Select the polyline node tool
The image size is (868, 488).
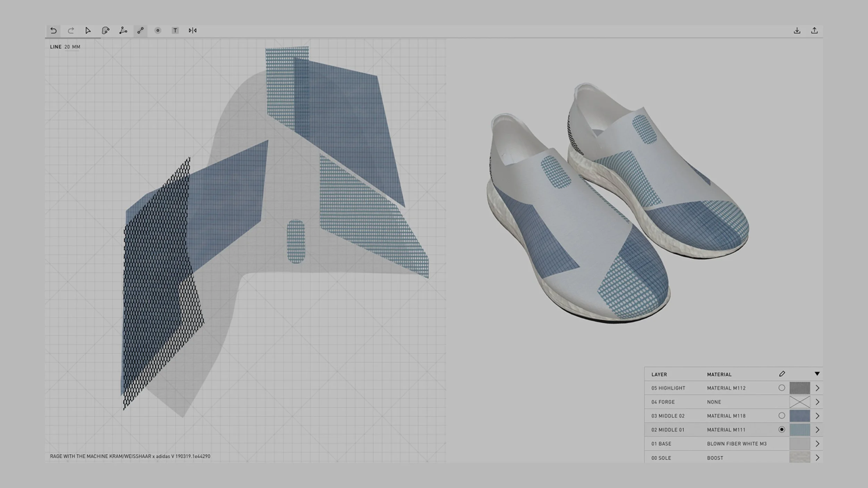point(123,31)
